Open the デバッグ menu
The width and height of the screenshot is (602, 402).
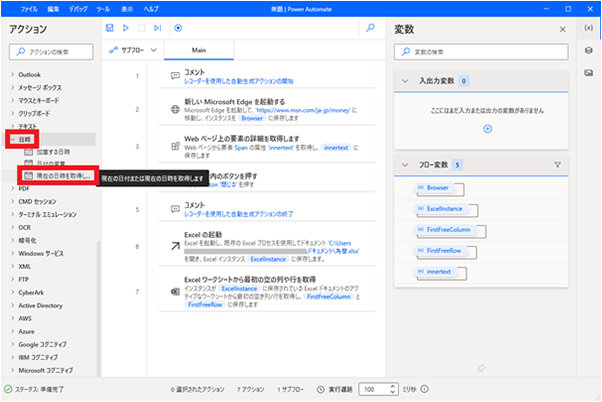click(78, 9)
